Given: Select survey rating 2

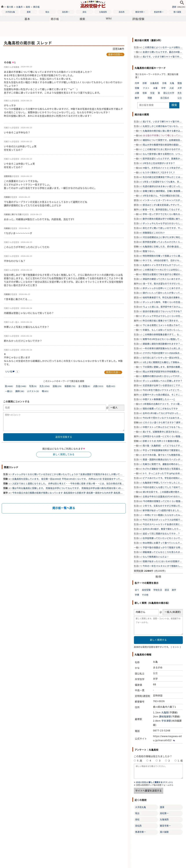Looking at the screenshot, I should coord(166,761).
